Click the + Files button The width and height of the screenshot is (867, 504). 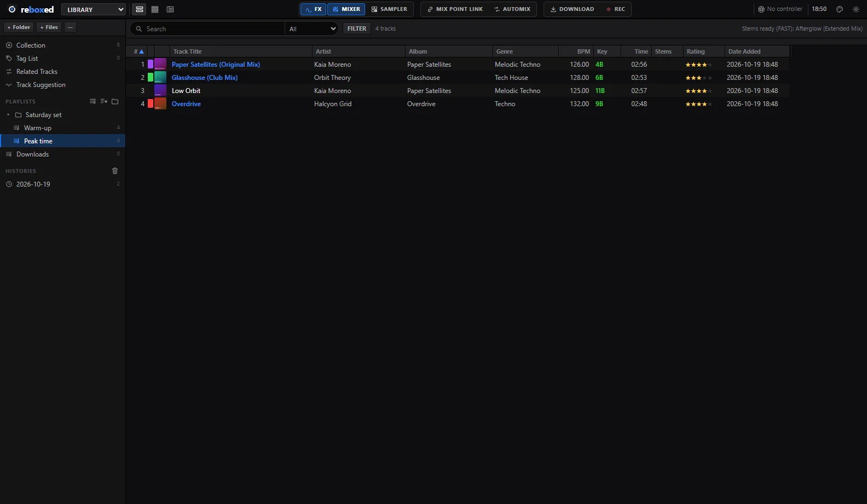49,27
